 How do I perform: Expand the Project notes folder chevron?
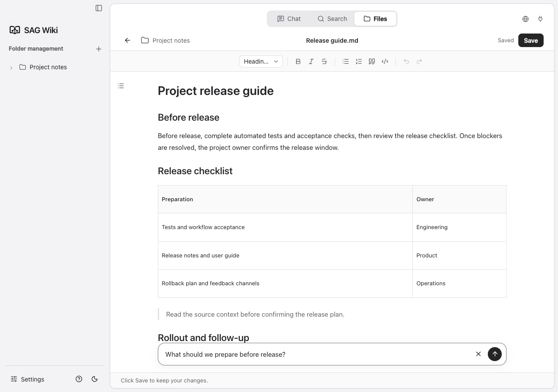click(x=11, y=68)
